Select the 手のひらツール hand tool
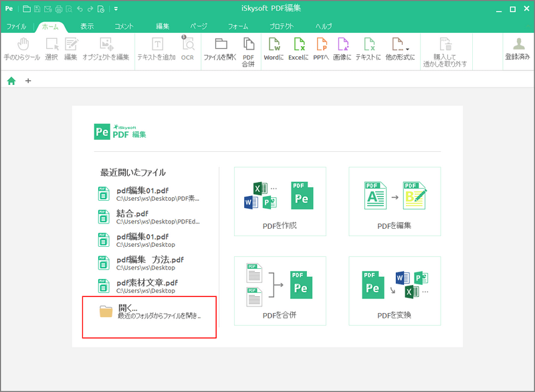535x392 pixels. click(22, 50)
